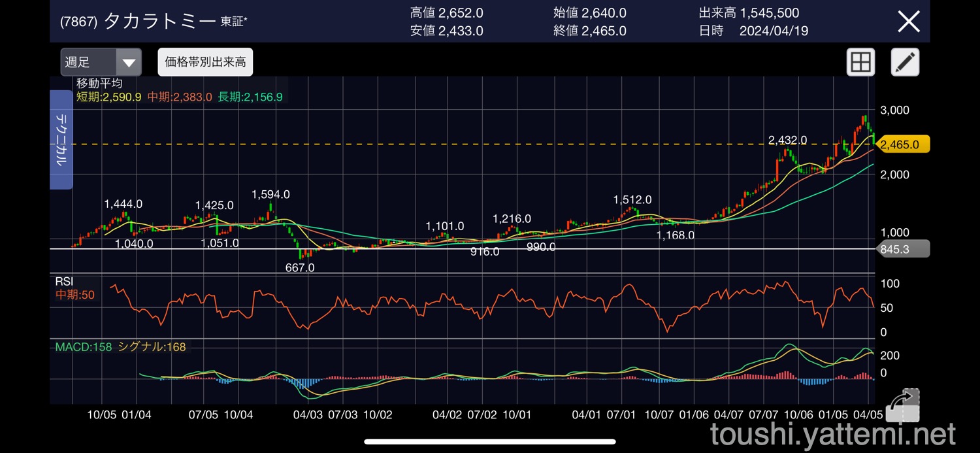The image size is (980, 453).
Task: Select the 移動平均 indicator label
Action: 99,84
